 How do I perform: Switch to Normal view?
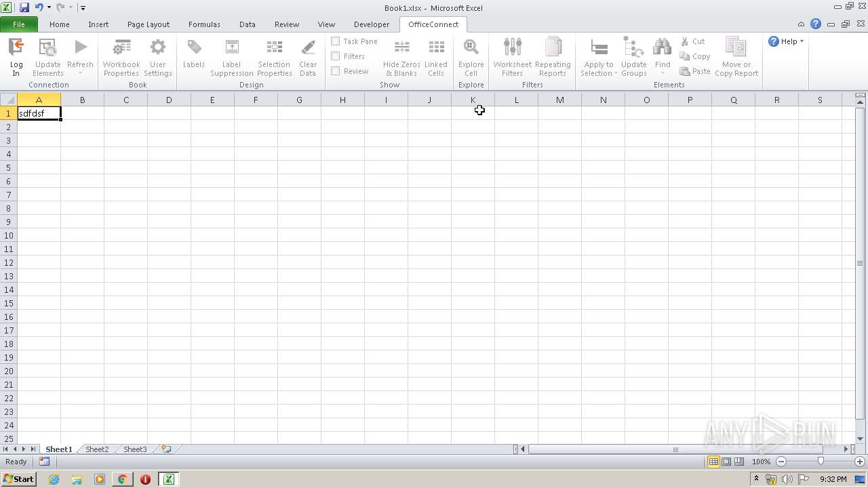(x=713, y=462)
